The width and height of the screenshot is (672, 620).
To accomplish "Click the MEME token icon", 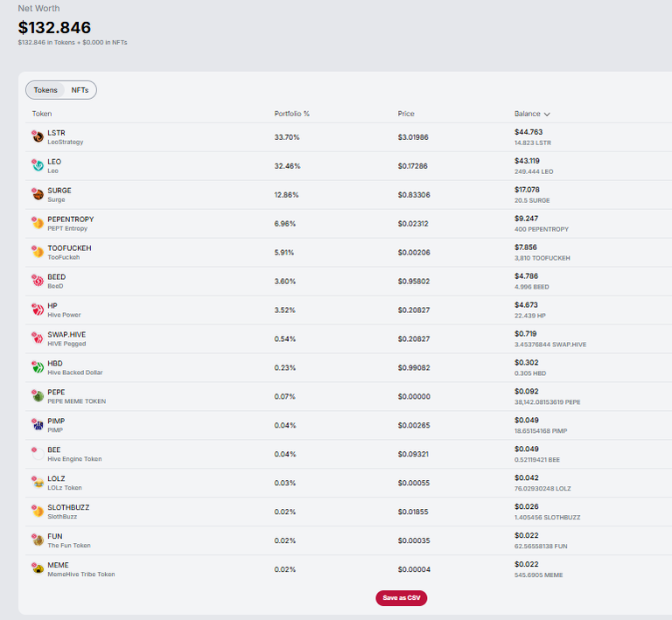I will click(x=38, y=568).
